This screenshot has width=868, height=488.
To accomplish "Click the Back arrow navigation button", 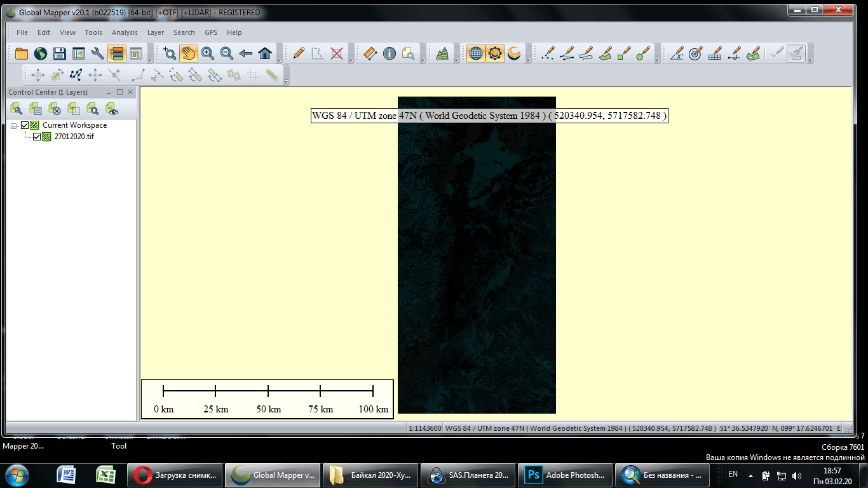I will coord(245,53).
